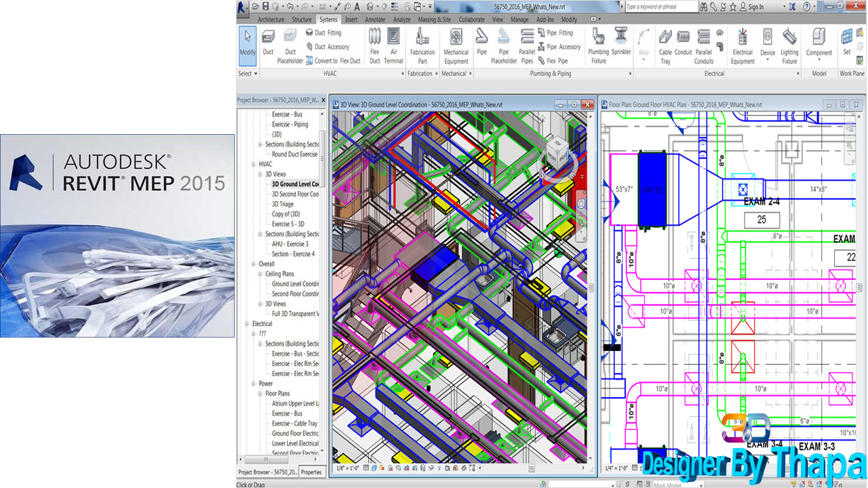The image size is (868, 488).
Task: Click the Parallel Conduits tool
Action: tap(704, 45)
